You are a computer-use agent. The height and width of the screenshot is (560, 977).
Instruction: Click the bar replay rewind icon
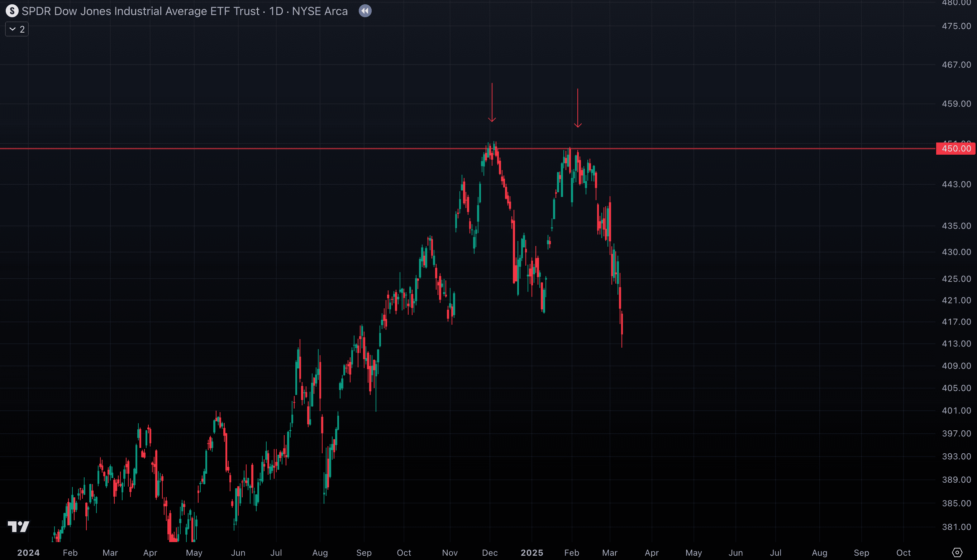tap(365, 11)
